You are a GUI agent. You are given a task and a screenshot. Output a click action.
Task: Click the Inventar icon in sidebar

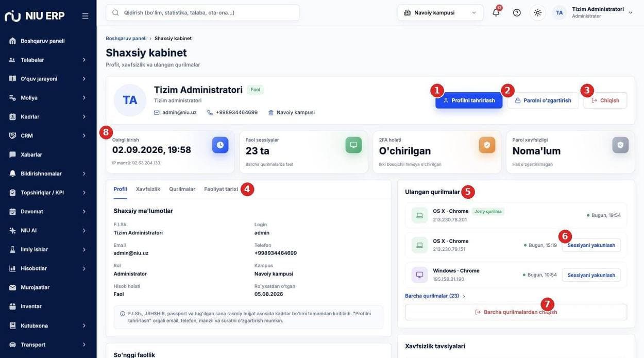pyautogui.click(x=12, y=306)
